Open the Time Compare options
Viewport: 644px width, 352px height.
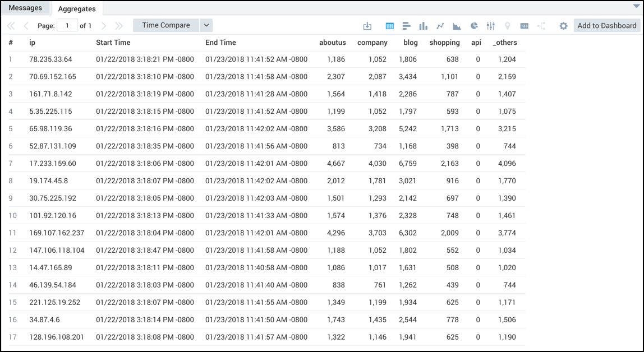coord(165,25)
